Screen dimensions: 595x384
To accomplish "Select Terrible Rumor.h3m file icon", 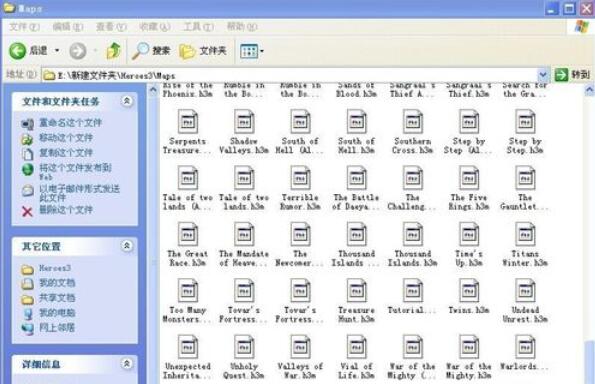I will pyautogui.click(x=300, y=178).
